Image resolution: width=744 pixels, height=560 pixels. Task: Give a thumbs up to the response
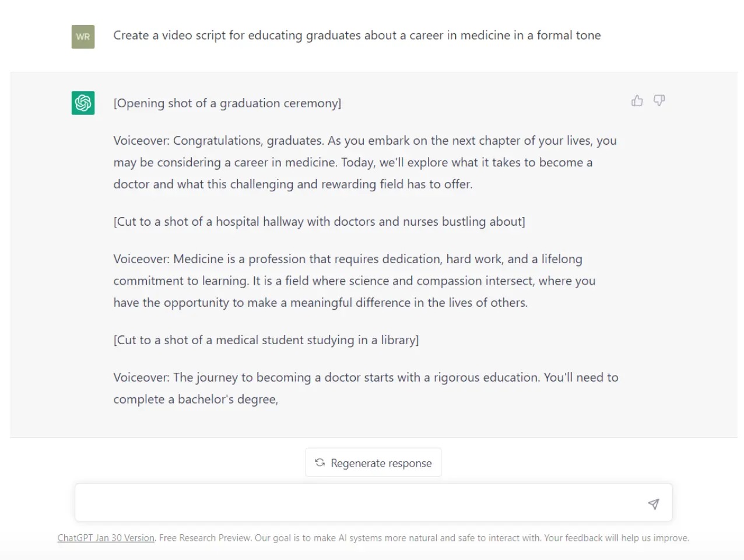pyautogui.click(x=637, y=100)
